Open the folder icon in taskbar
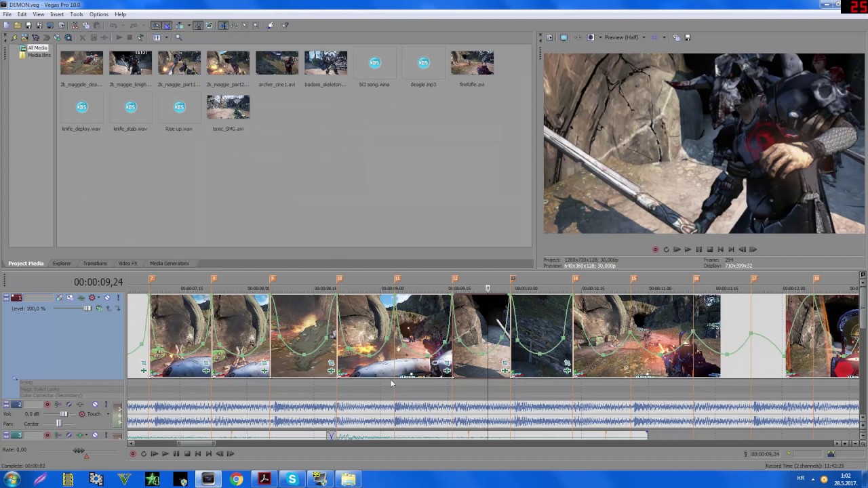 pyautogui.click(x=348, y=479)
